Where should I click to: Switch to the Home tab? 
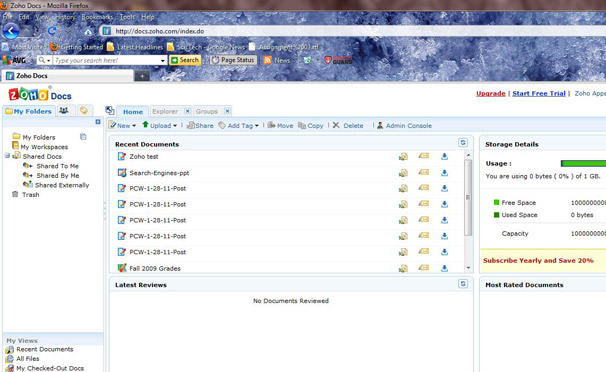[x=133, y=112]
